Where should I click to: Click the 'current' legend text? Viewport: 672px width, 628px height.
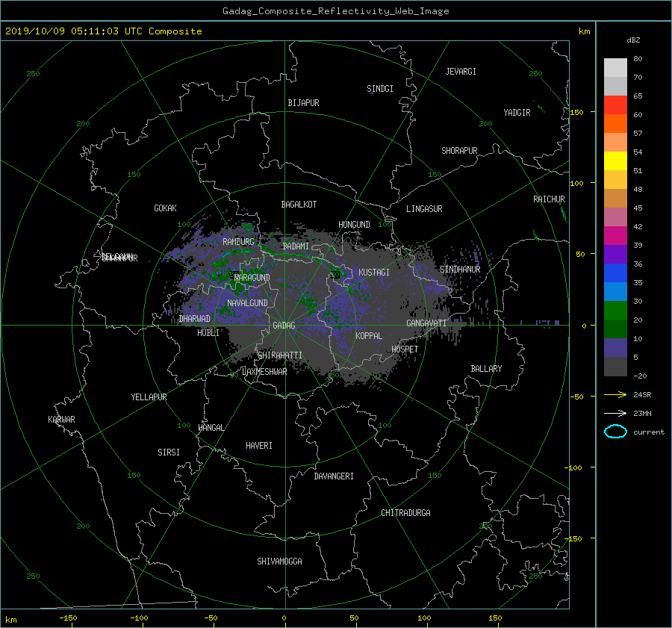(649, 432)
